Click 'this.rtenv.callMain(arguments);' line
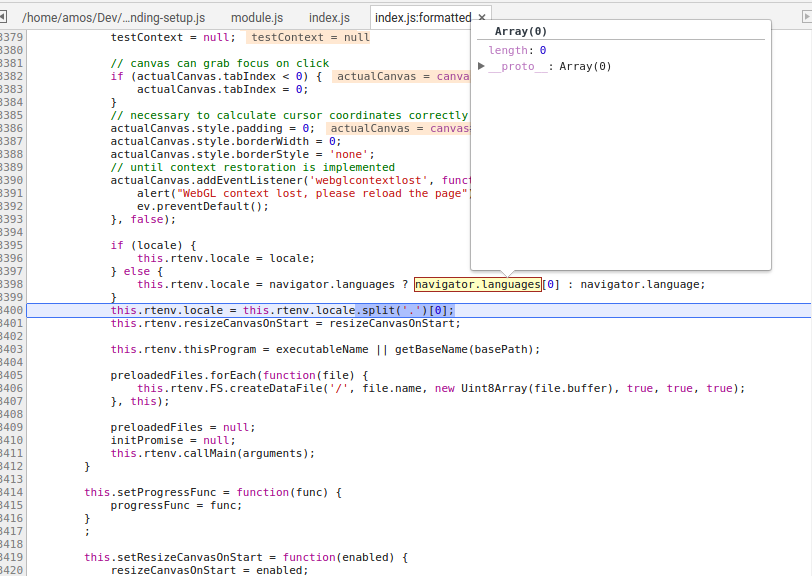This screenshot has height=576, width=812. pyautogui.click(x=212, y=453)
